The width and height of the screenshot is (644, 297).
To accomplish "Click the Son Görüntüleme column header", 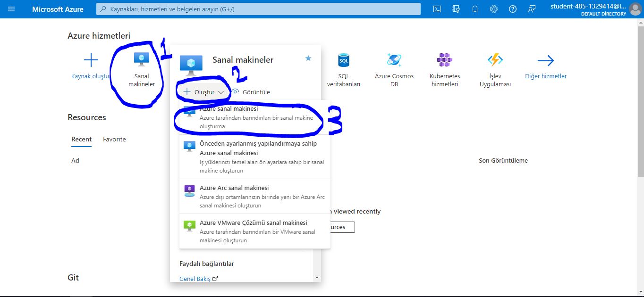I will point(503,160).
